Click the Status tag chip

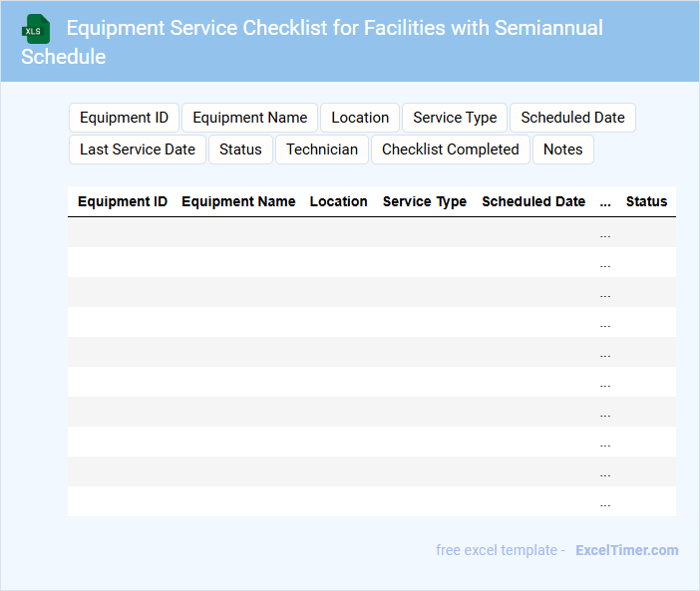(x=240, y=149)
